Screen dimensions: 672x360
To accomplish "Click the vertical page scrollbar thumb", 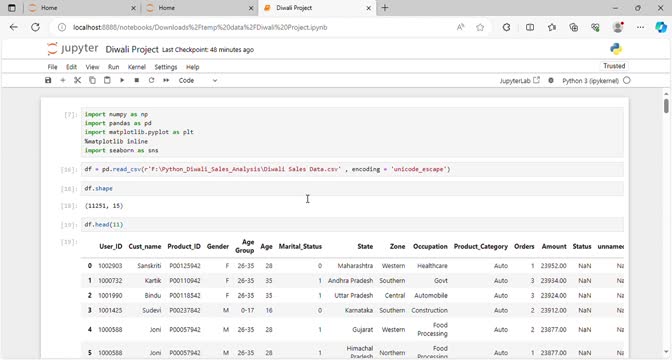I will pos(666,105).
